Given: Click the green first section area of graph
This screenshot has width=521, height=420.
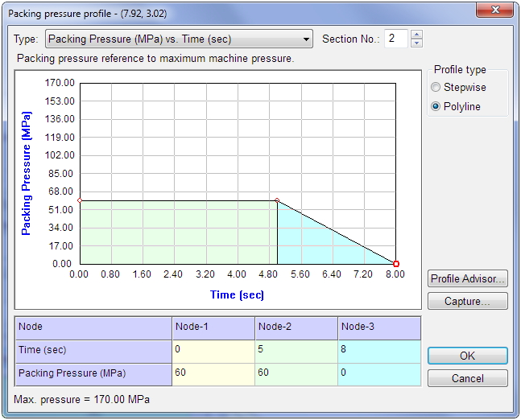Looking at the screenshot, I should pos(179,233).
